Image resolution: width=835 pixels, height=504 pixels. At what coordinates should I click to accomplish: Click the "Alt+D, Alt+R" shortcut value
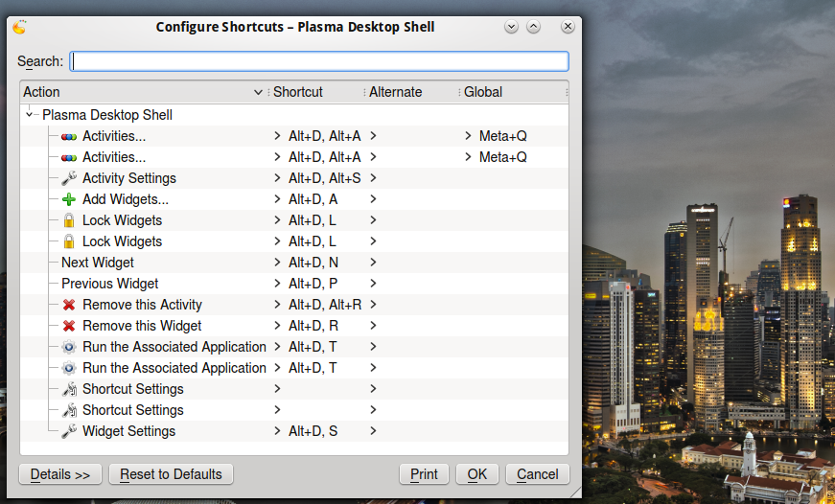(x=325, y=305)
